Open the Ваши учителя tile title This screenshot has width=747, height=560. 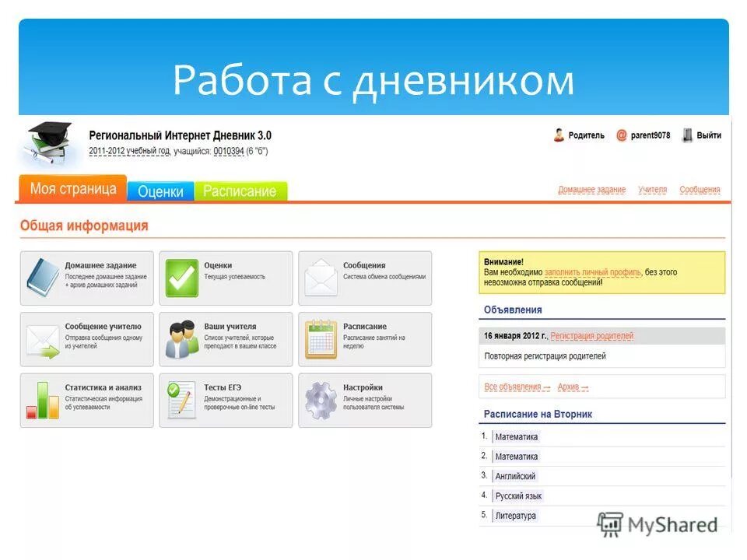coord(230,326)
